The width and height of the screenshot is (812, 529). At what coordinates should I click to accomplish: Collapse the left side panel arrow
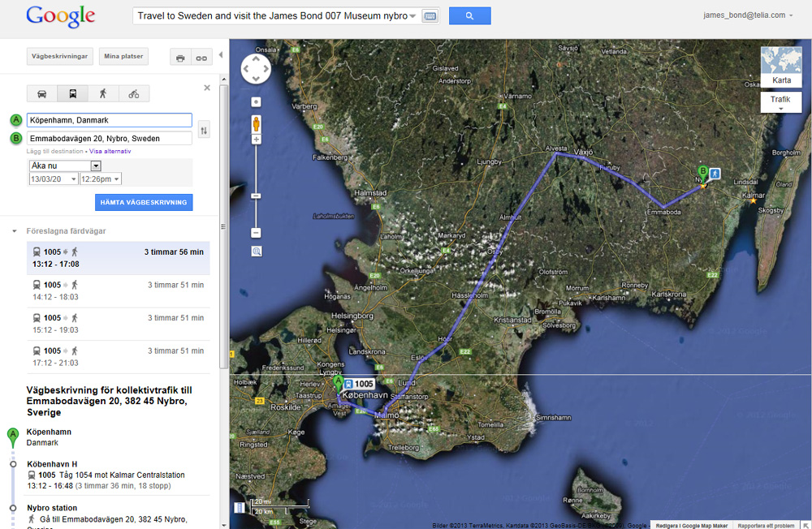(x=221, y=55)
